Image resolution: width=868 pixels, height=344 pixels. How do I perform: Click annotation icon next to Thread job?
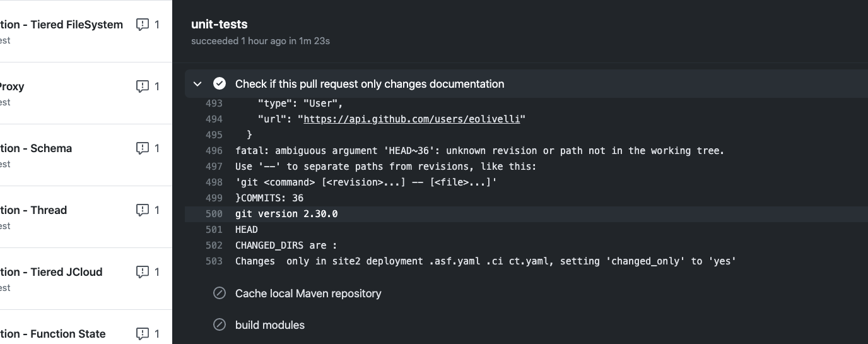pos(143,210)
